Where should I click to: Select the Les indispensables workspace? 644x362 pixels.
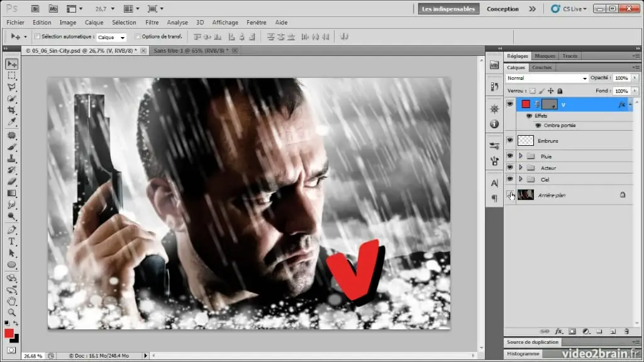(448, 9)
